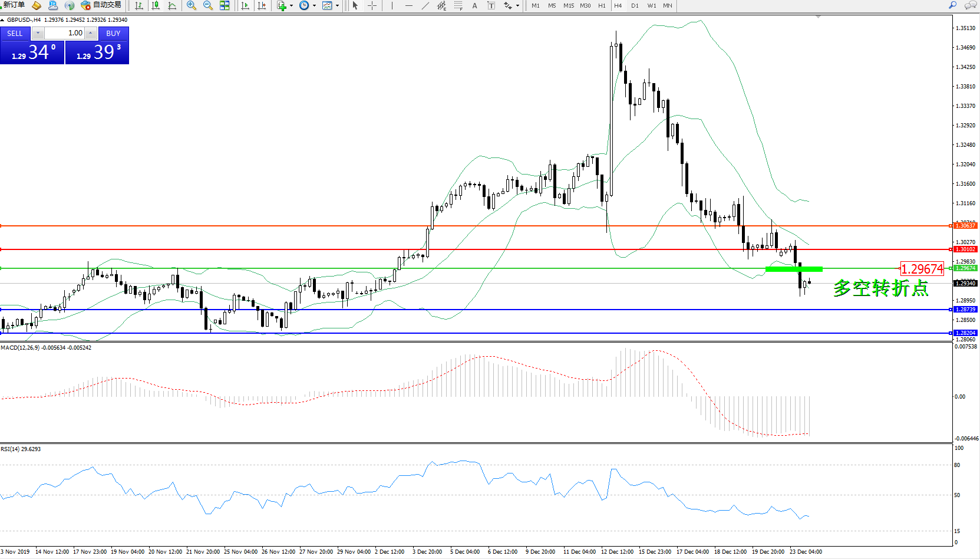Click the zoom out magnifier icon

[x=207, y=6]
